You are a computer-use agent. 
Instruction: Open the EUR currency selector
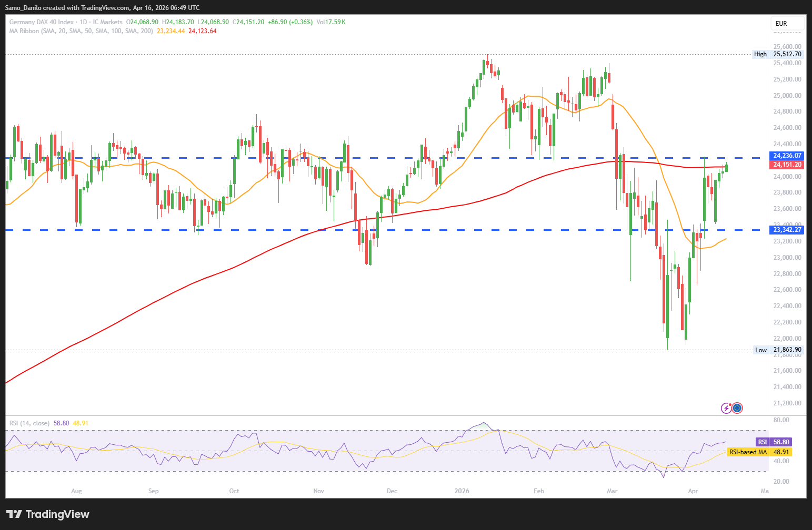point(788,23)
